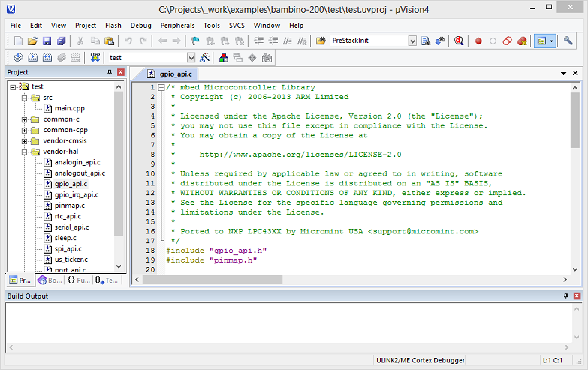The image size is (588, 370).
Task: Switch to the Books tab in the project panel
Action: 50,280
